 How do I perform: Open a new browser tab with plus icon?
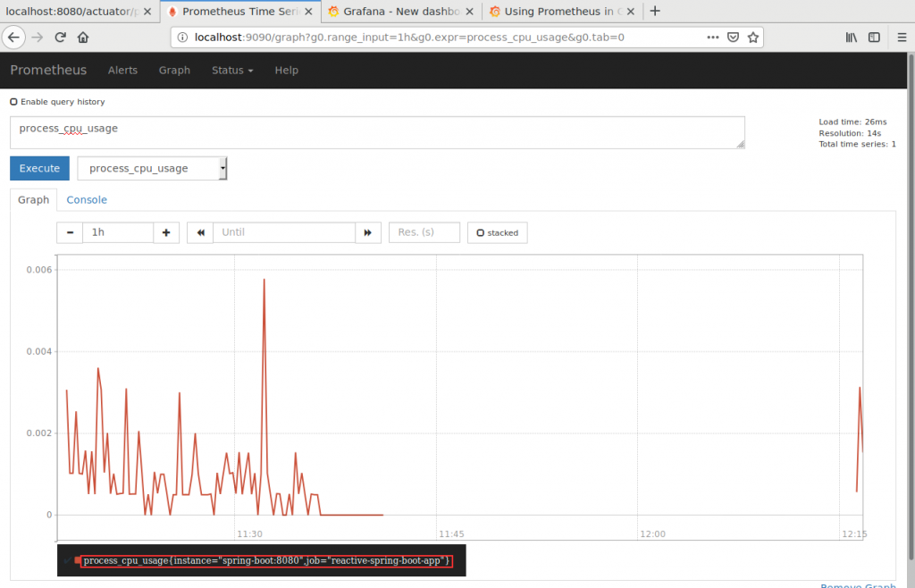[x=655, y=12]
